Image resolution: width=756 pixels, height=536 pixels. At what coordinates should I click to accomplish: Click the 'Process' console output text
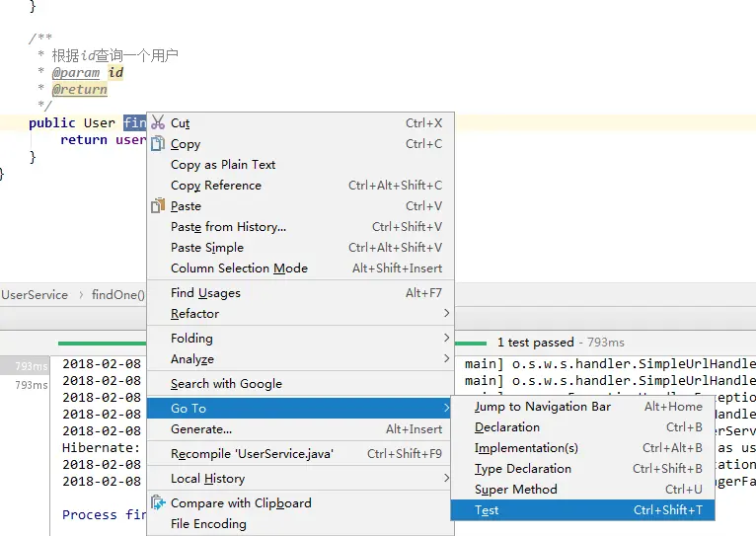89,515
